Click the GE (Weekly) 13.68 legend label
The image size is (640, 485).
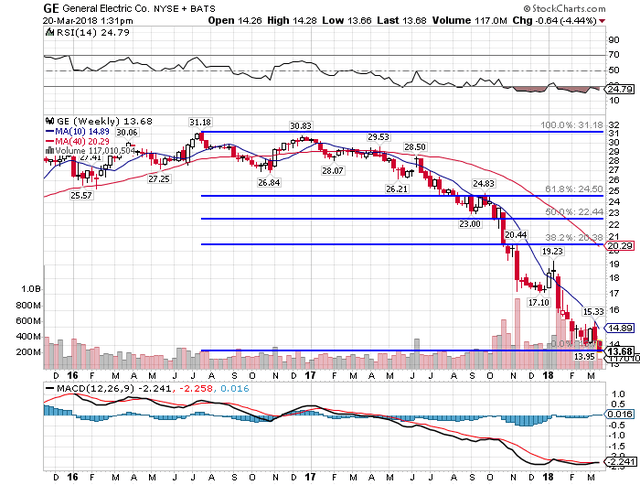104,121
